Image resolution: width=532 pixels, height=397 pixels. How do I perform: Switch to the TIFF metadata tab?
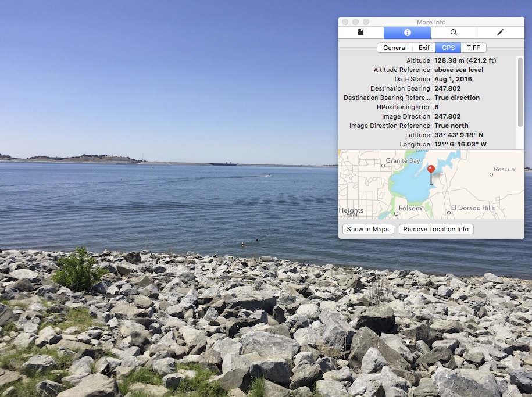pos(473,48)
